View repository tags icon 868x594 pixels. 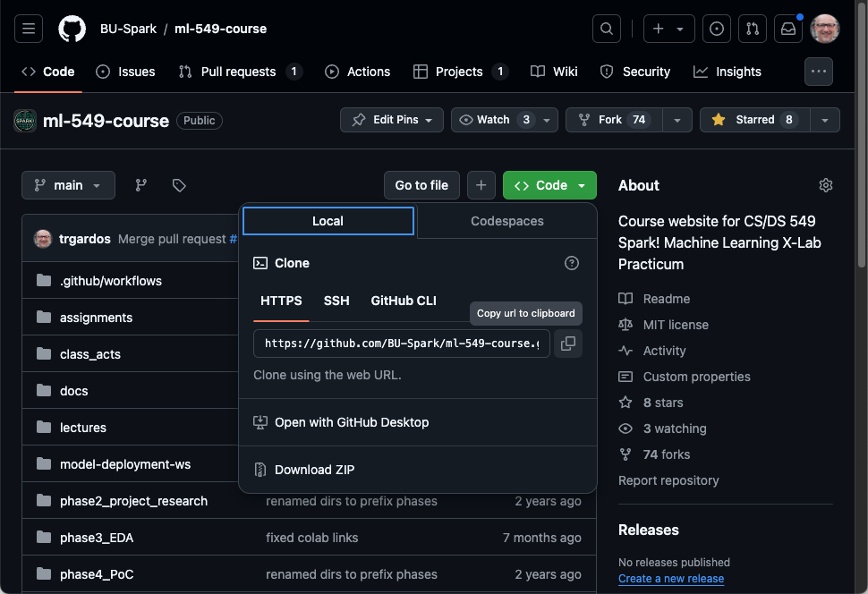[x=179, y=185]
